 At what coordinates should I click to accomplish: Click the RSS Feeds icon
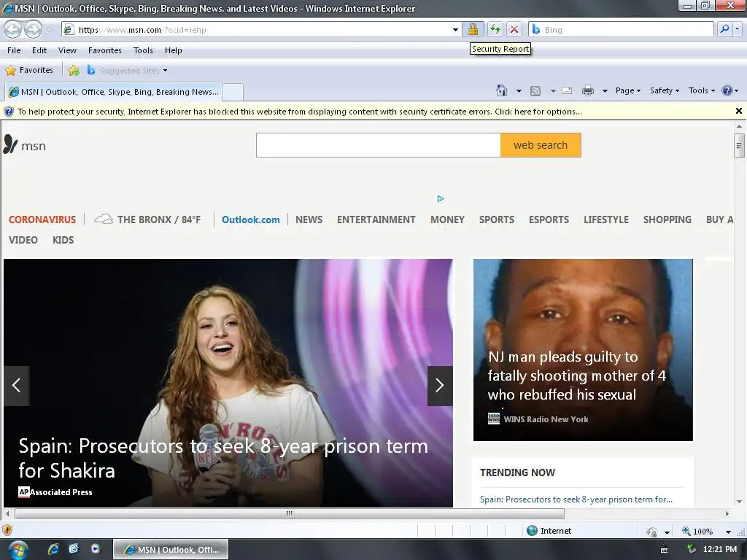tap(535, 90)
